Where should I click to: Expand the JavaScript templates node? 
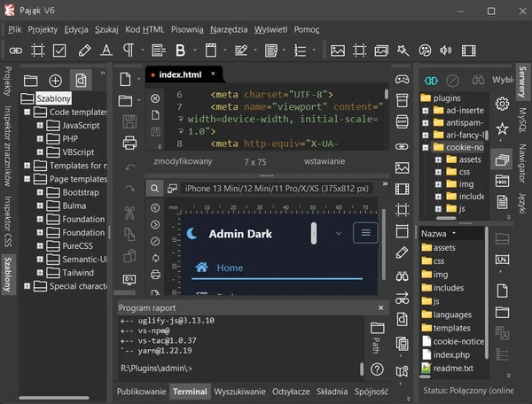coord(40,126)
